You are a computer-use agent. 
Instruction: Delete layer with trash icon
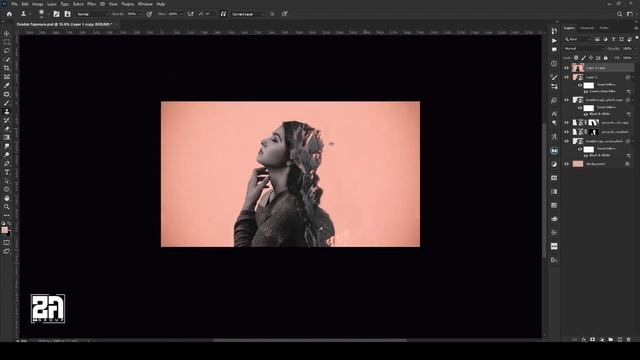point(629,340)
